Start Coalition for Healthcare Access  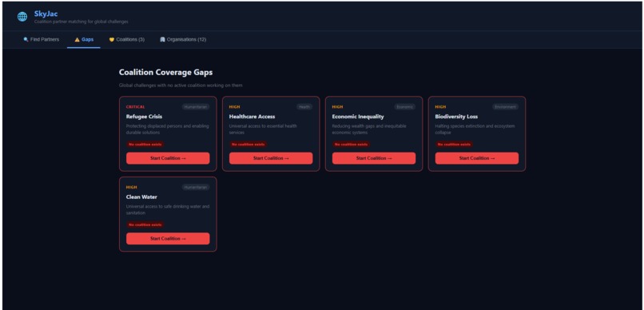click(271, 158)
